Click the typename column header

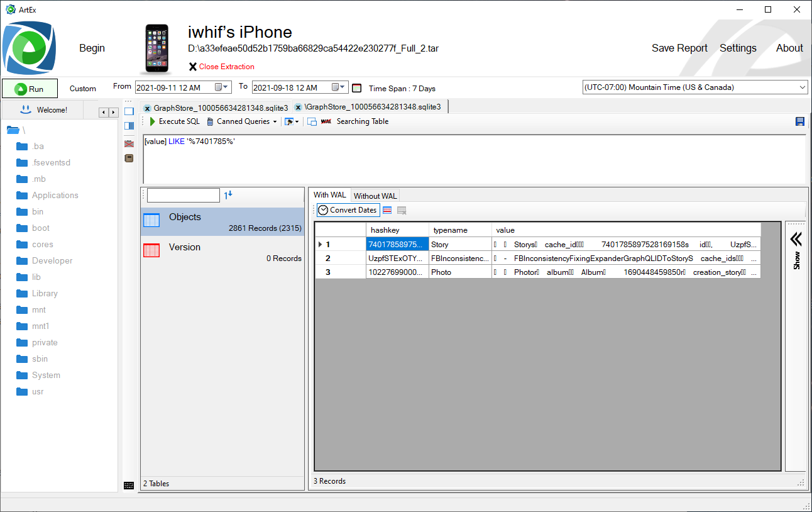point(460,230)
